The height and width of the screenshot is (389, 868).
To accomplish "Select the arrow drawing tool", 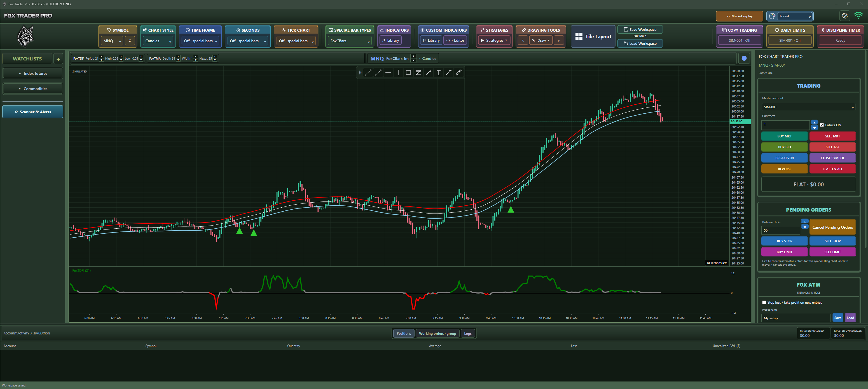I will pos(449,73).
